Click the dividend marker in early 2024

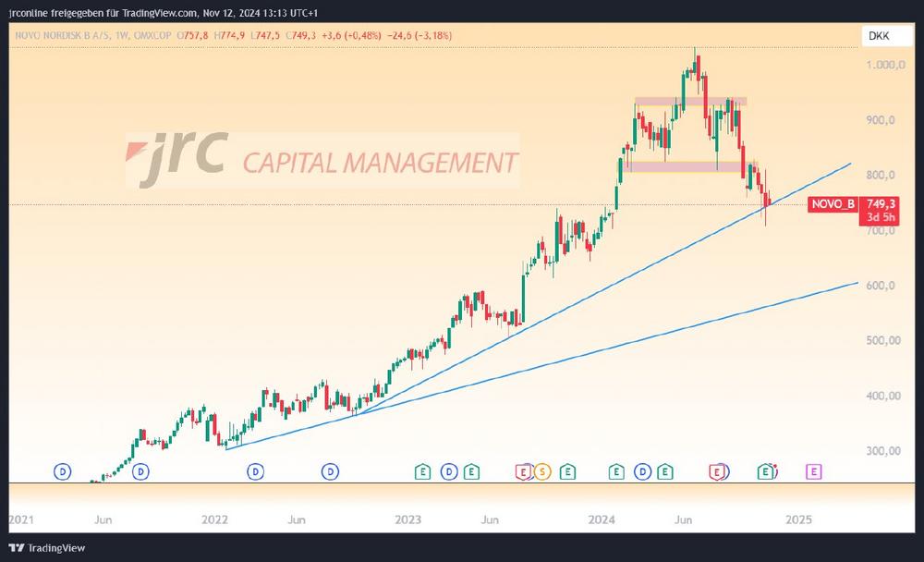tap(642, 471)
